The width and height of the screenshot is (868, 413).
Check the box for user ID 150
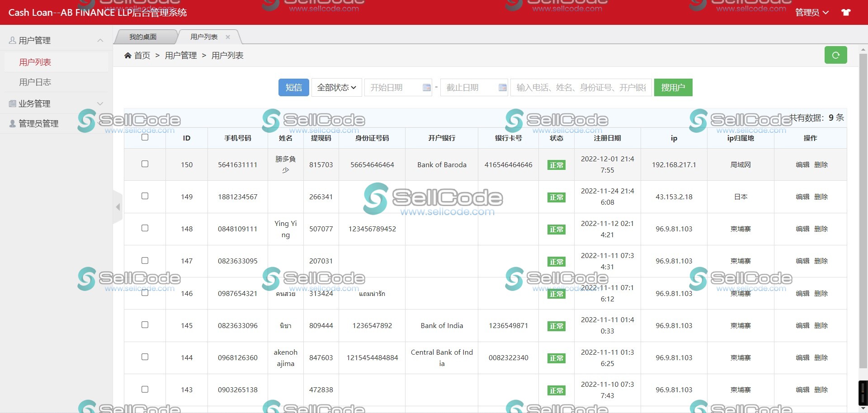click(145, 164)
